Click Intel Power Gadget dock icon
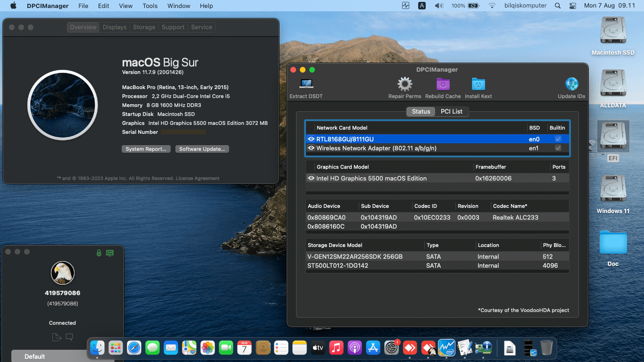 point(446,348)
